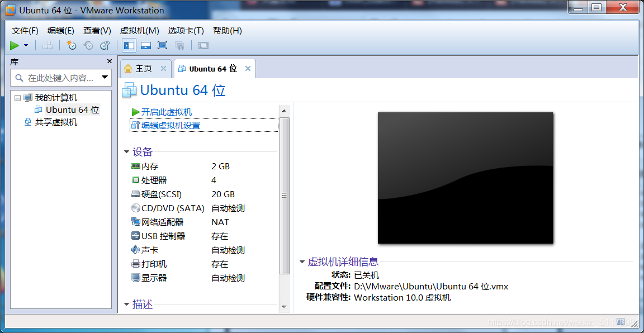Viewport: 644px width, 333px height.
Task: Maximize the VMware Workstation window
Action: coord(596,7)
